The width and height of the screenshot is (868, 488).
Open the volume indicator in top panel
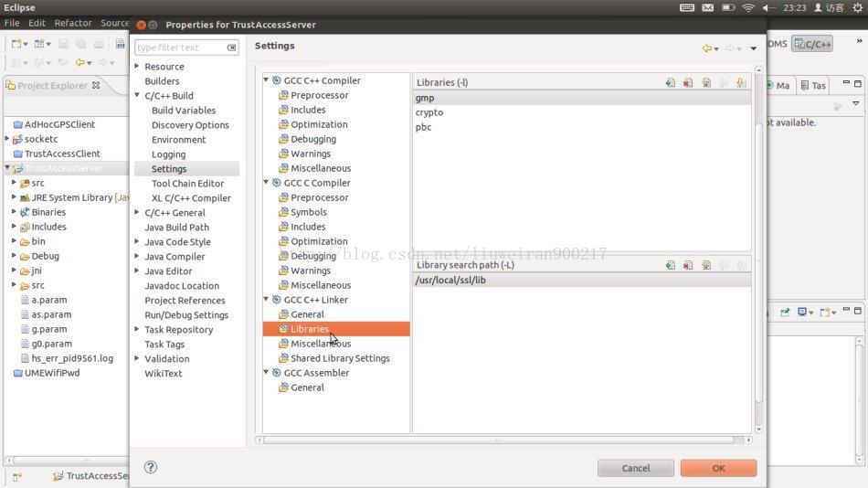768,7
